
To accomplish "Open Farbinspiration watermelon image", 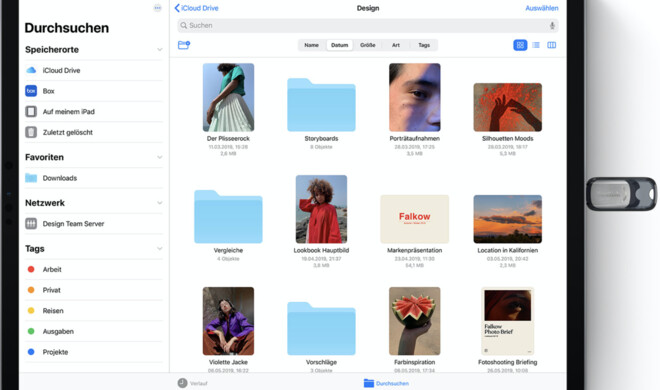I will point(415,321).
